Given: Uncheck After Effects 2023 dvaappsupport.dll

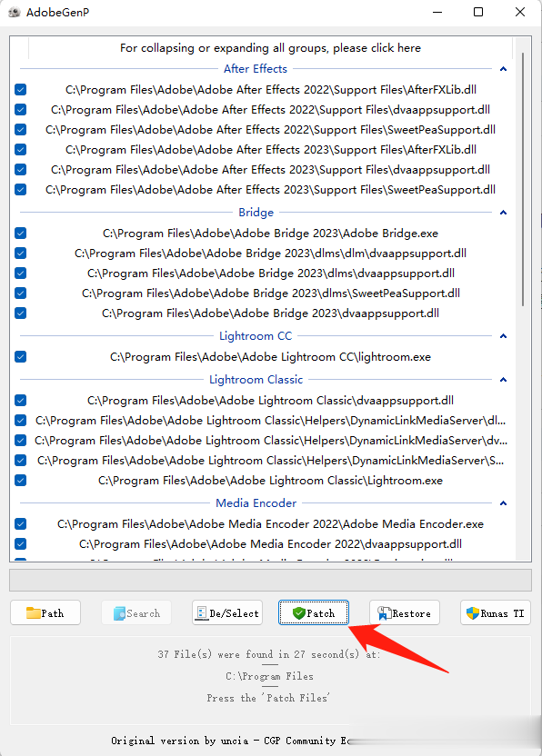Looking at the screenshot, I should [x=20, y=170].
